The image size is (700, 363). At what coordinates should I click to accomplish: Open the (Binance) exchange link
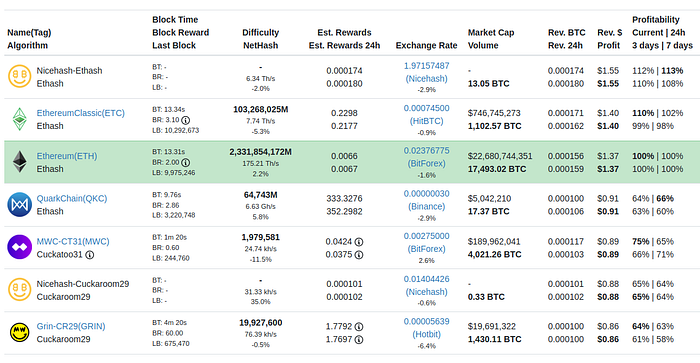click(x=426, y=206)
